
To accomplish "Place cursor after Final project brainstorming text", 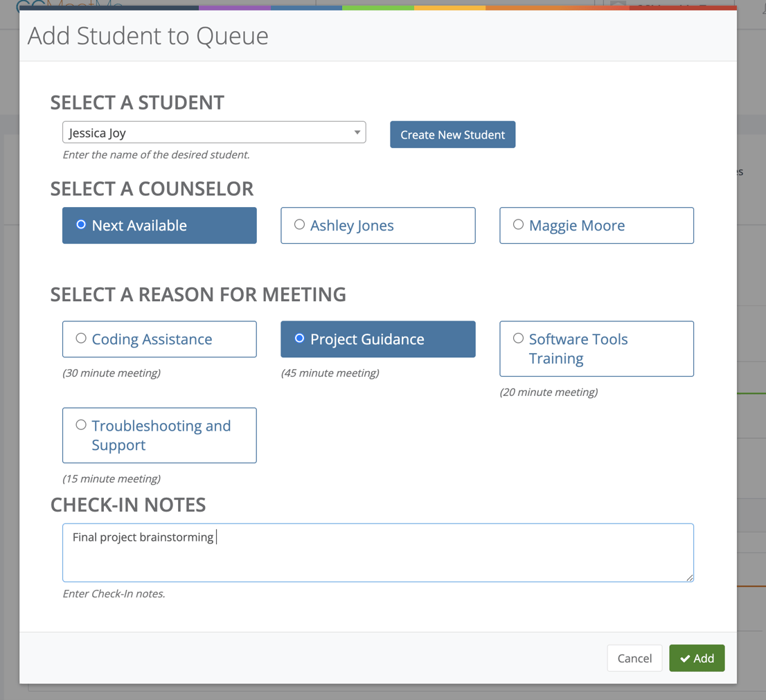I will (x=217, y=536).
